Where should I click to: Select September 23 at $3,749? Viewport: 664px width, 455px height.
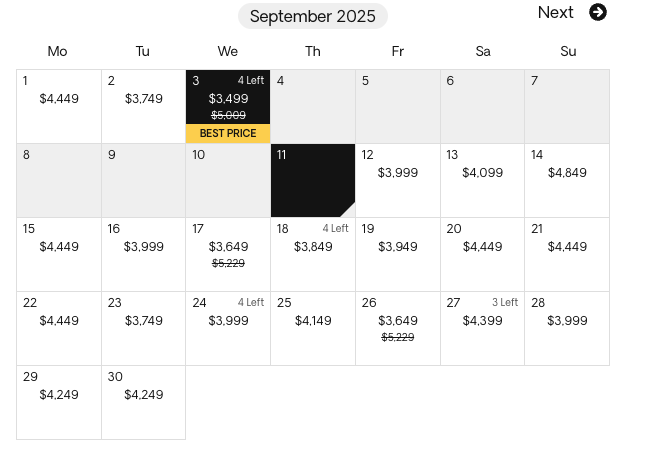tap(144, 328)
